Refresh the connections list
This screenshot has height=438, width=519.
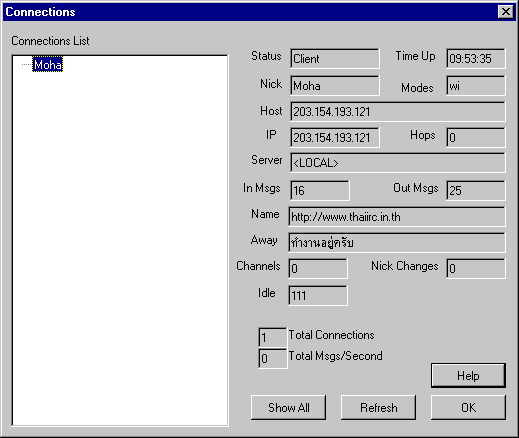pyautogui.click(x=378, y=407)
